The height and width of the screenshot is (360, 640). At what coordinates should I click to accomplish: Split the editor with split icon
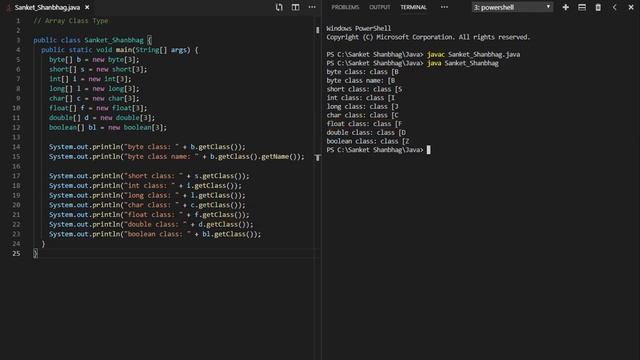296,7
